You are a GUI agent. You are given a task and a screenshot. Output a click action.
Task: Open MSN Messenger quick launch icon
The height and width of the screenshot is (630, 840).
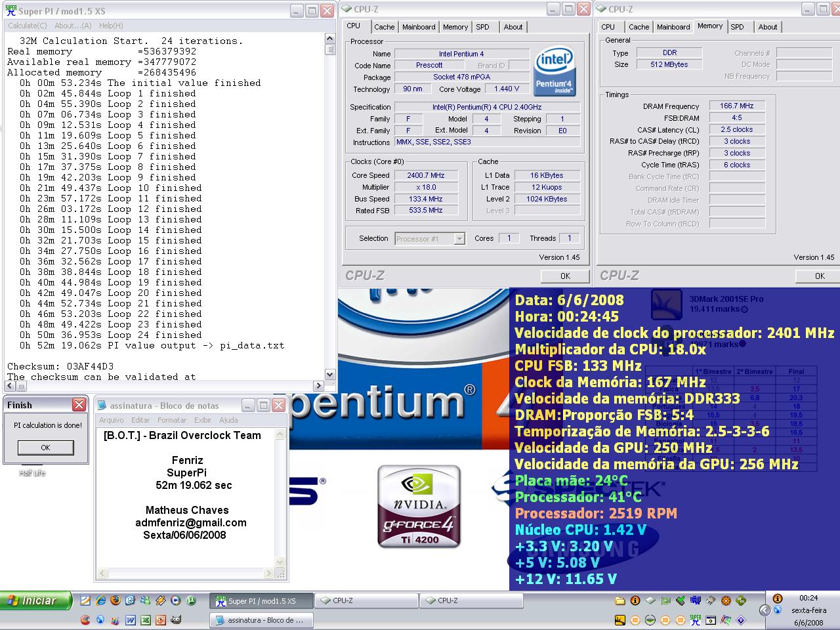pyautogui.click(x=145, y=600)
